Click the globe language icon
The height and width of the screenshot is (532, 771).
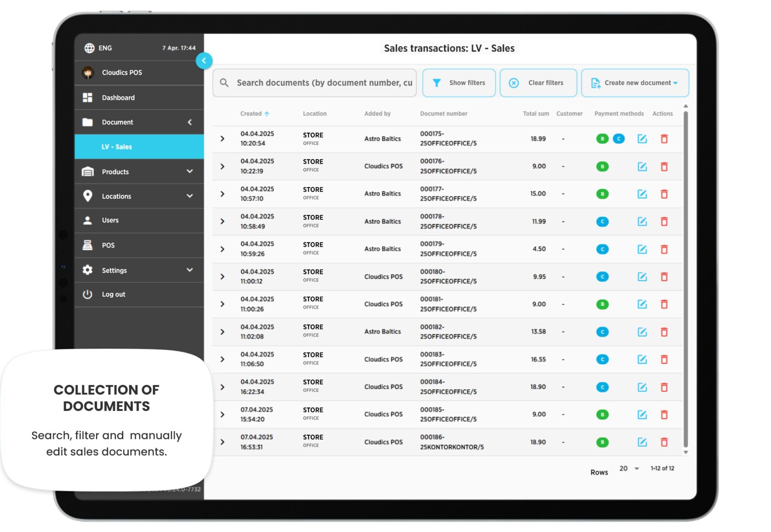click(x=89, y=48)
